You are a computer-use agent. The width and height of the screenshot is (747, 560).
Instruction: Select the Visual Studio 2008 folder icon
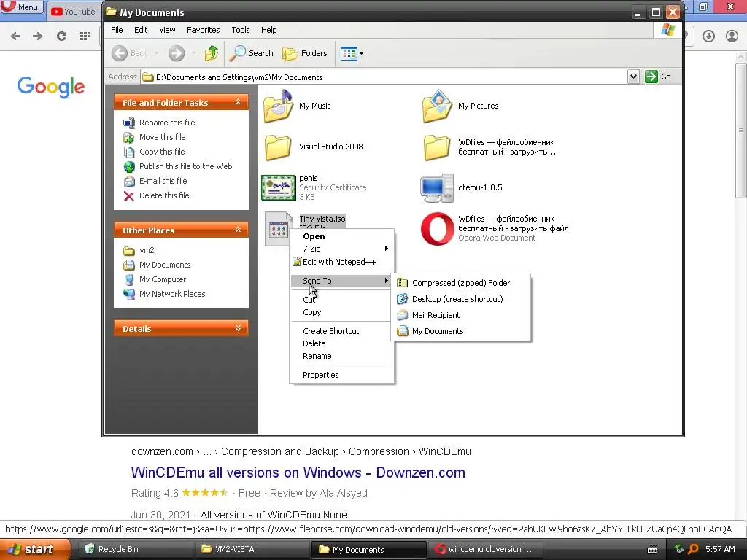[x=278, y=147]
